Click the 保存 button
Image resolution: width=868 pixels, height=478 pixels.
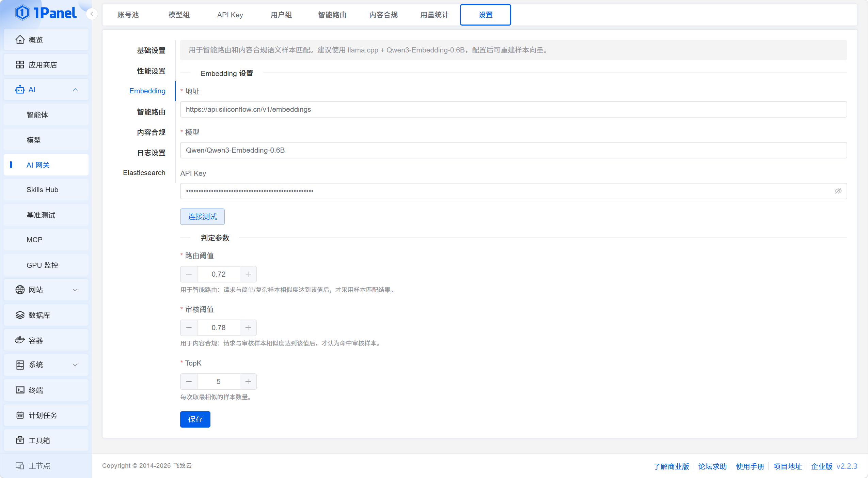point(195,419)
